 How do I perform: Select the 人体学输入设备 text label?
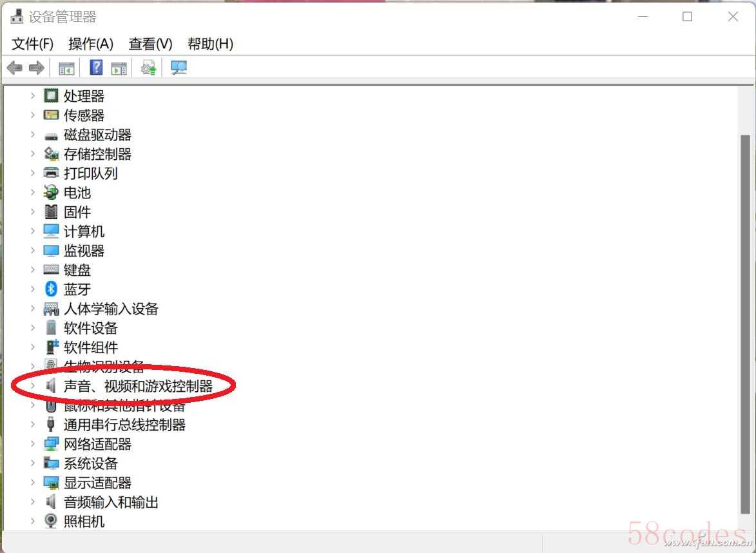click(x=111, y=309)
